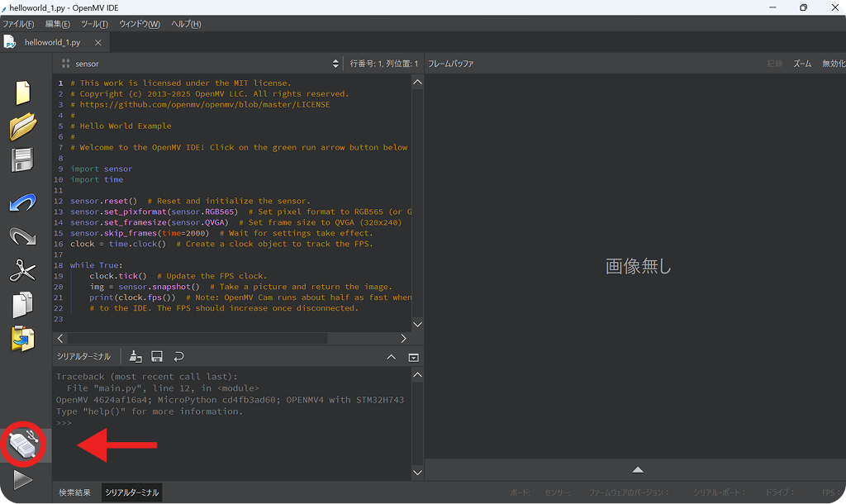Connect to the camera with the USB icon
The height and width of the screenshot is (504, 846).
pos(23,444)
